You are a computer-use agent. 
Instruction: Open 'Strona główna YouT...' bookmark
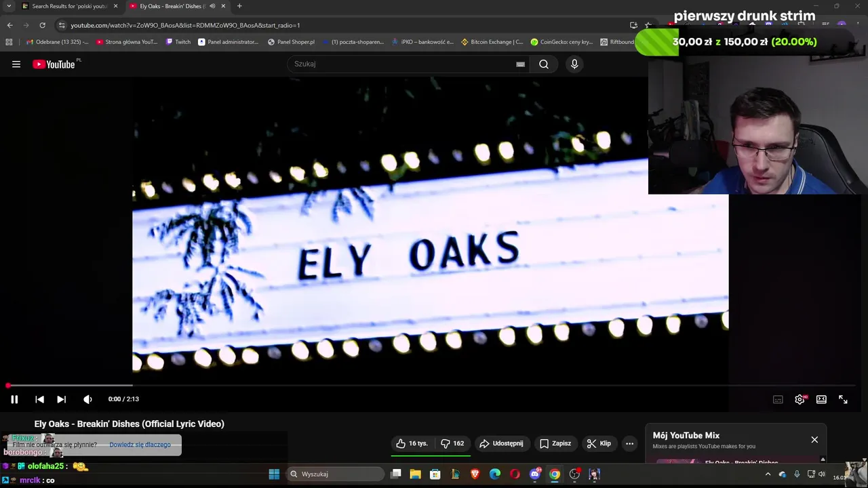[x=127, y=42]
